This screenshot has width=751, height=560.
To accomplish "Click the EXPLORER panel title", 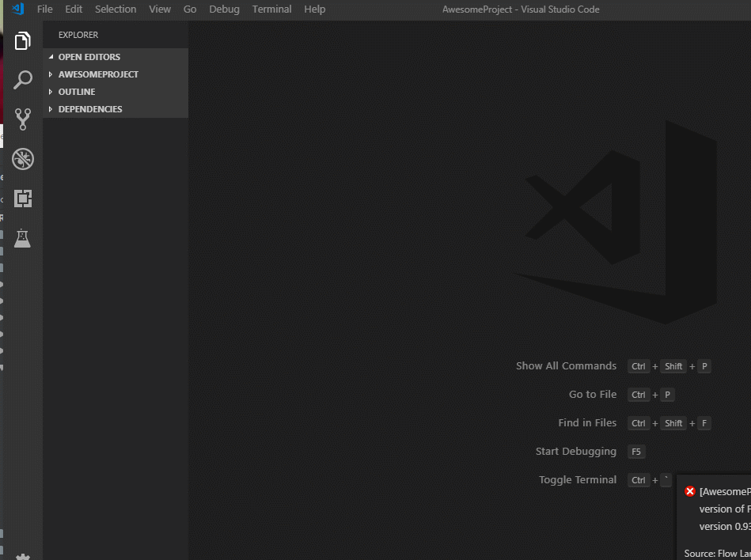I will 78,35.
